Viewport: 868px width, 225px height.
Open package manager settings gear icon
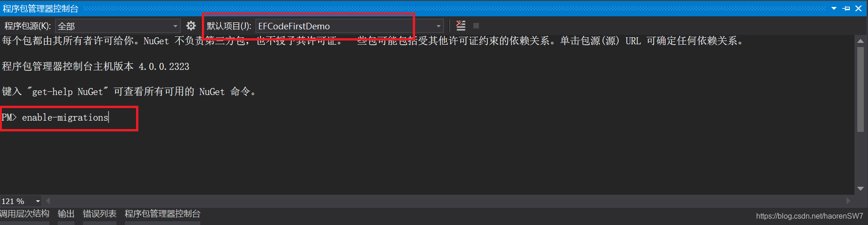point(191,26)
